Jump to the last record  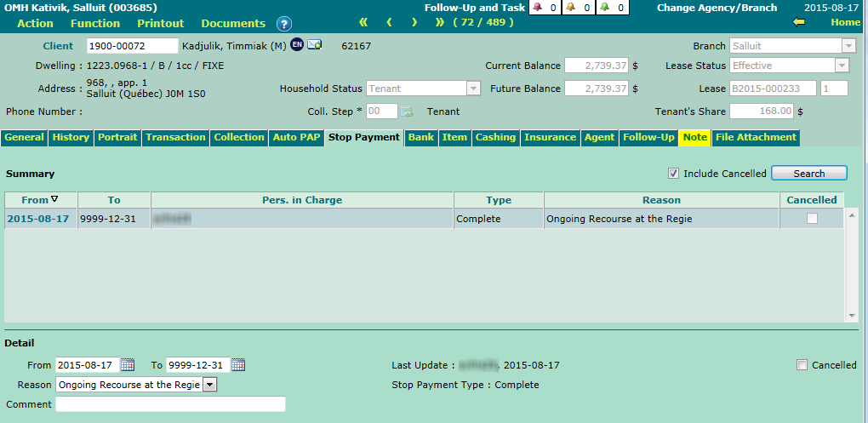(x=440, y=22)
